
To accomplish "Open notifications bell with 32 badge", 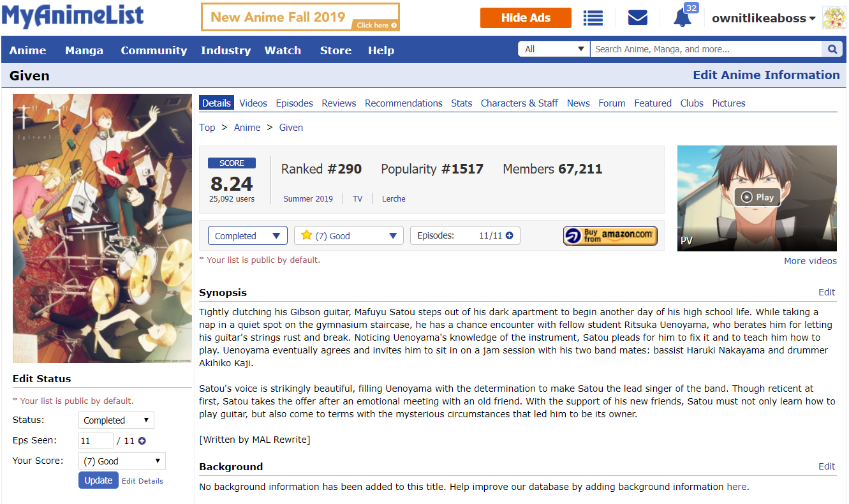I will pos(684,16).
